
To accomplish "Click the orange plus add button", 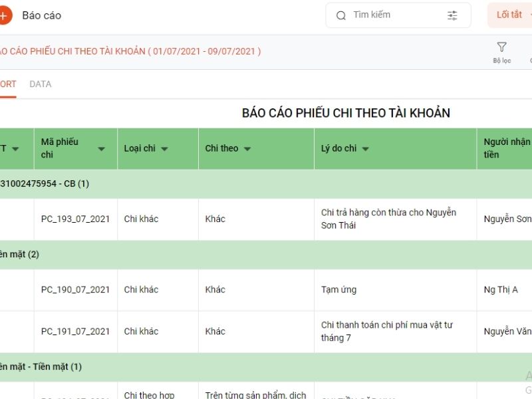I will tap(4, 15).
